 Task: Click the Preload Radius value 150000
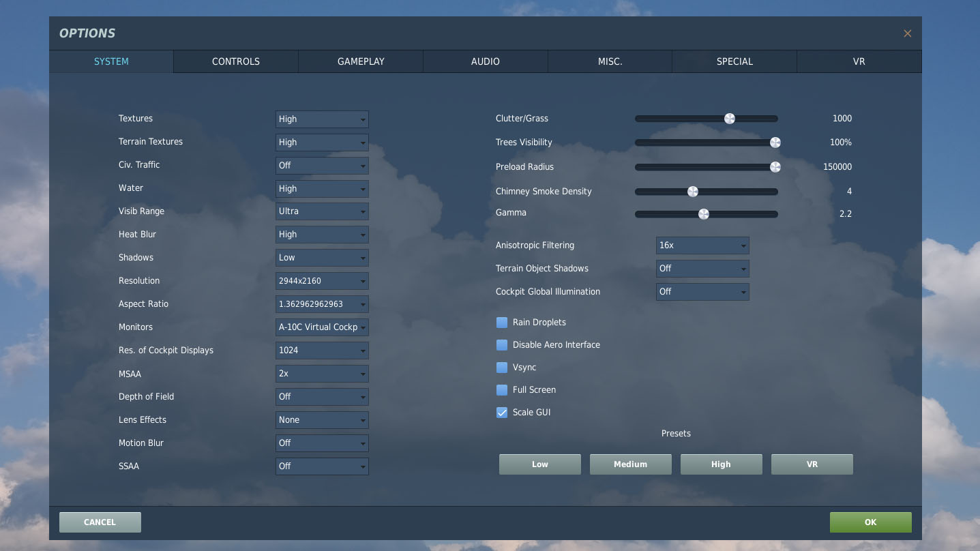coord(837,167)
